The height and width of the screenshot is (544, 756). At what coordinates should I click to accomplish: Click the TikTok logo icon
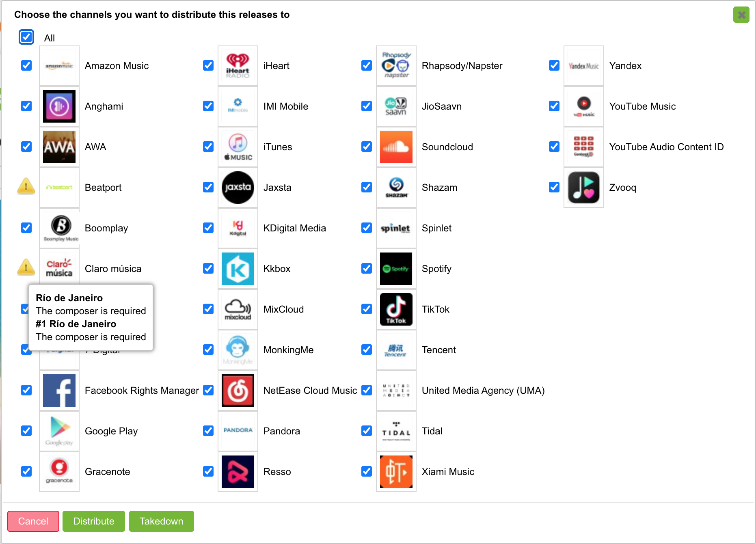pos(396,309)
